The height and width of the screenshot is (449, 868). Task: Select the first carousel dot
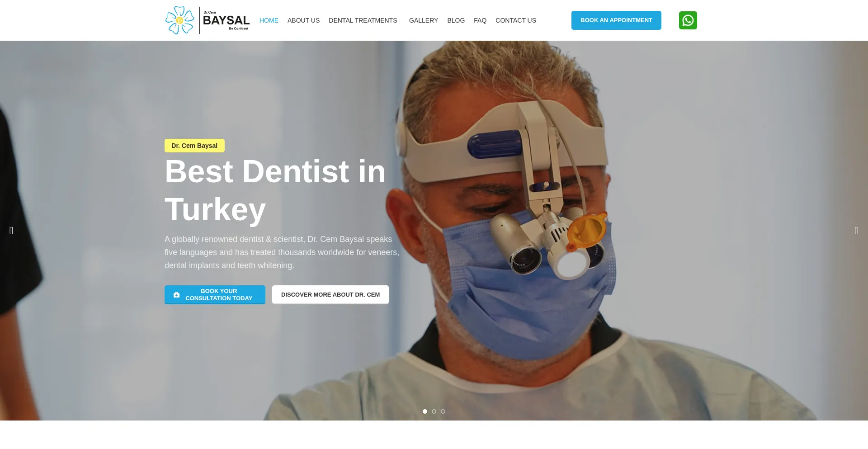point(425,411)
